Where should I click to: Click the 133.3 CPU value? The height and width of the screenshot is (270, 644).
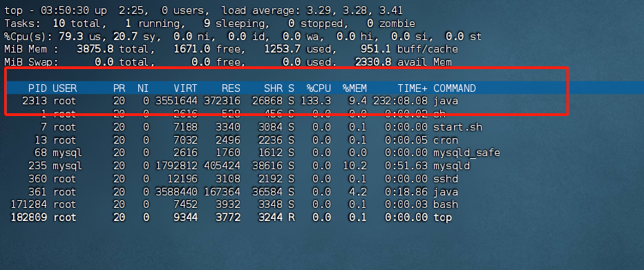(315, 101)
